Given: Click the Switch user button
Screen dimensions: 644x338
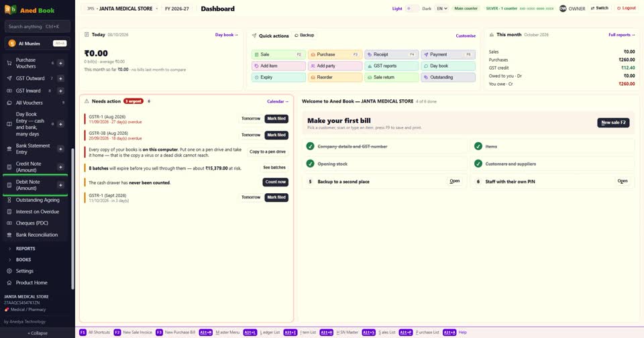Looking at the screenshot, I should [599, 8].
